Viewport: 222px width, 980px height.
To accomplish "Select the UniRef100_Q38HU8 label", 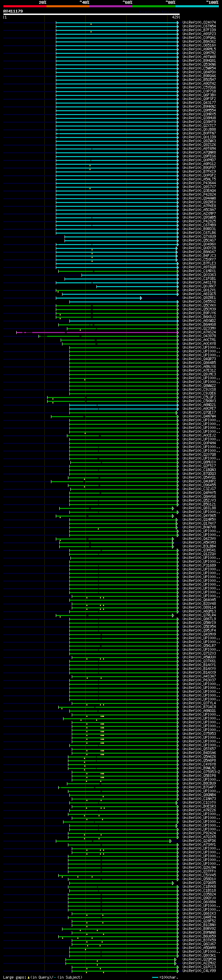I will [199, 118].
